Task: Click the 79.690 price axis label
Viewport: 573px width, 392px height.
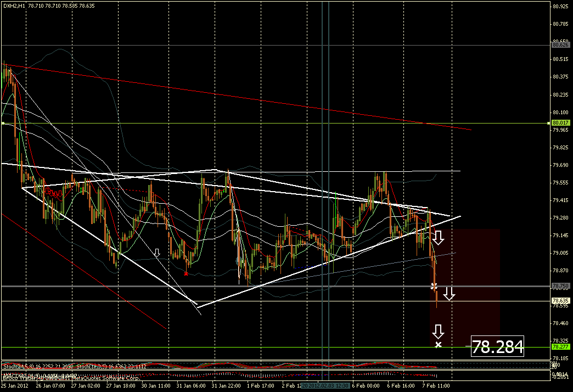Action: click(x=561, y=165)
